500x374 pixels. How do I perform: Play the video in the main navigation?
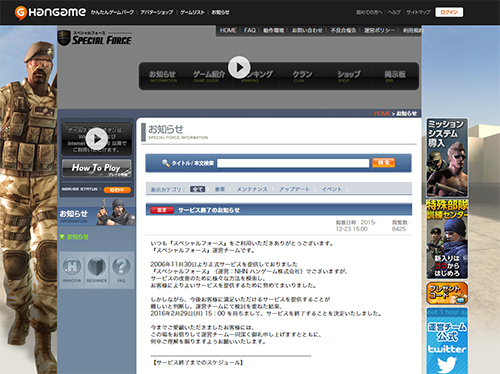point(239,67)
